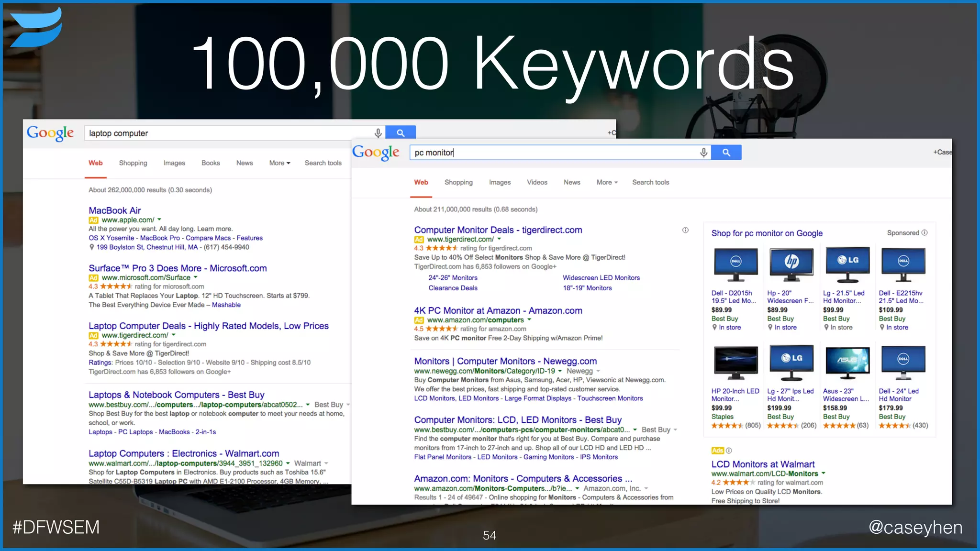Open Amazon.com: Monitors - Computers & Accessories
The image size is (980, 551).
(x=523, y=479)
